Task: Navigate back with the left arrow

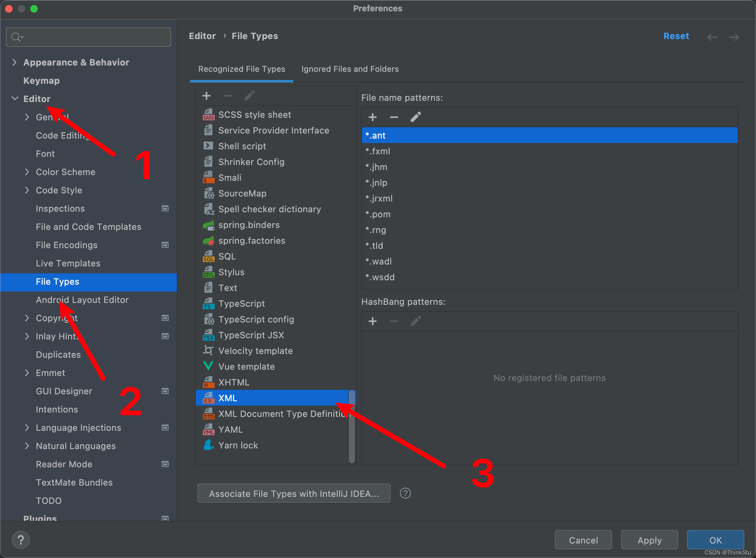Action: [x=712, y=37]
